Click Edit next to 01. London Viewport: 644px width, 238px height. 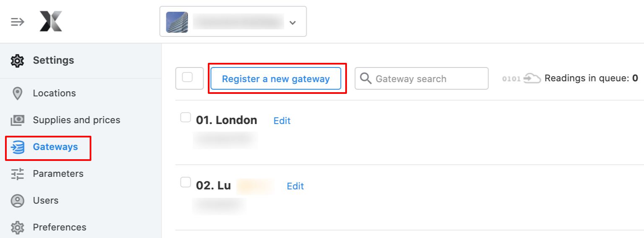point(282,121)
